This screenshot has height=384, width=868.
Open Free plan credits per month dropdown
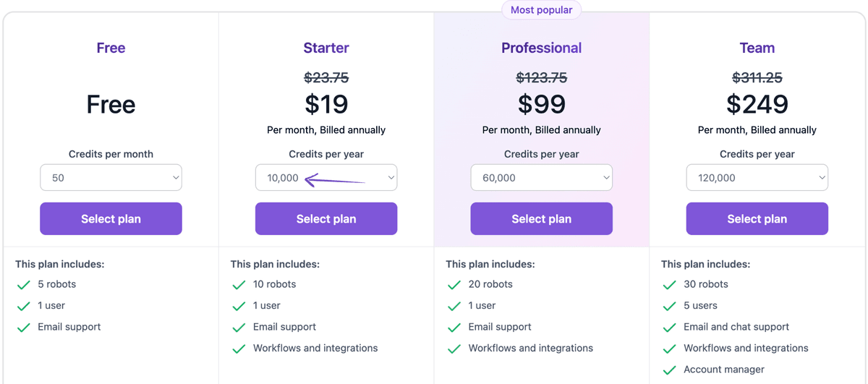click(x=111, y=178)
